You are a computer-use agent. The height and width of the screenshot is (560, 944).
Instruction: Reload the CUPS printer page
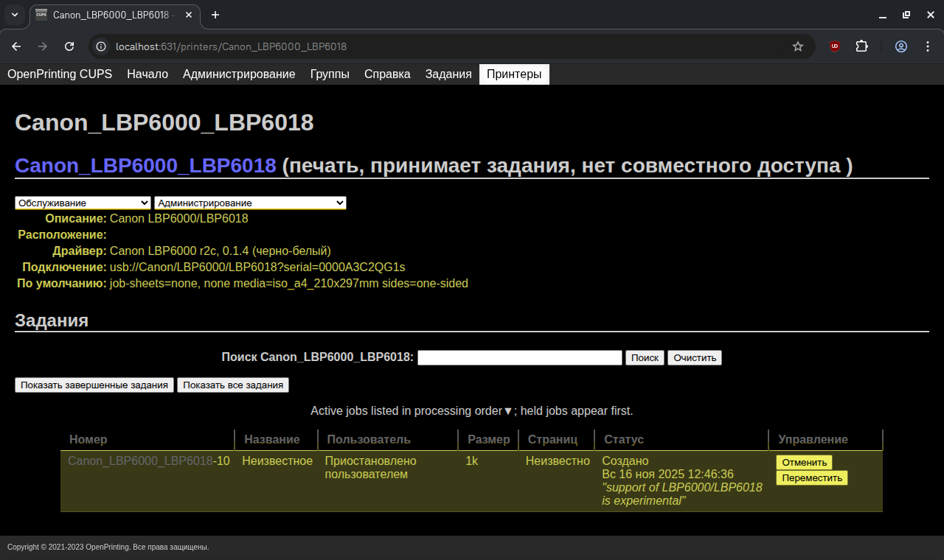(x=69, y=46)
